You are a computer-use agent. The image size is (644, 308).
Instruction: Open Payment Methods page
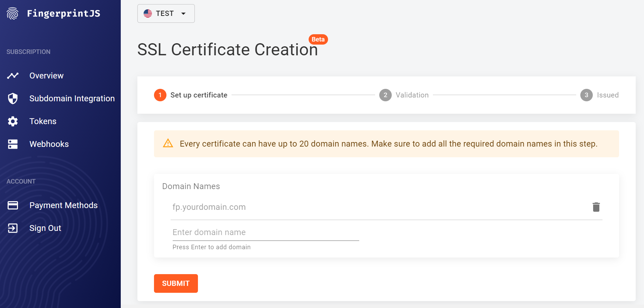pyautogui.click(x=63, y=205)
